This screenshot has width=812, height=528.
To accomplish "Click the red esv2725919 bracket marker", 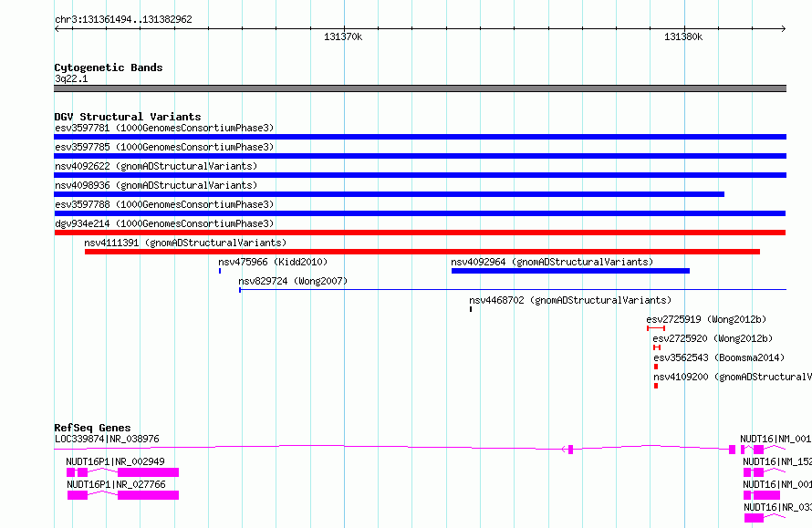I will coord(656,328).
